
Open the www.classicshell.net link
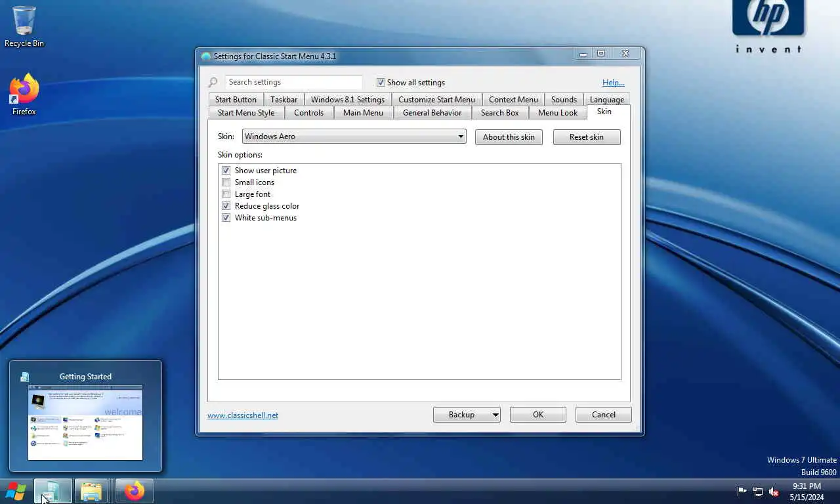243,415
